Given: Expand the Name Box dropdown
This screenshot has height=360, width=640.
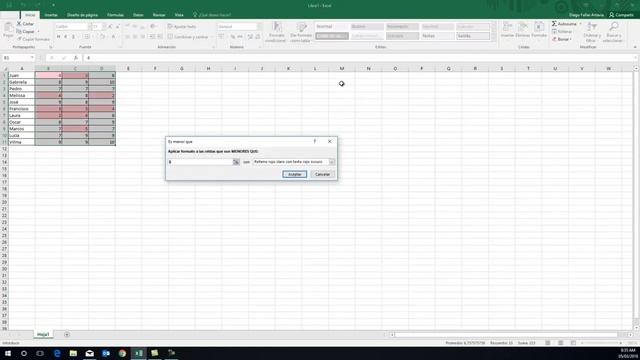Looking at the screenshot, I should click(32, 58).
